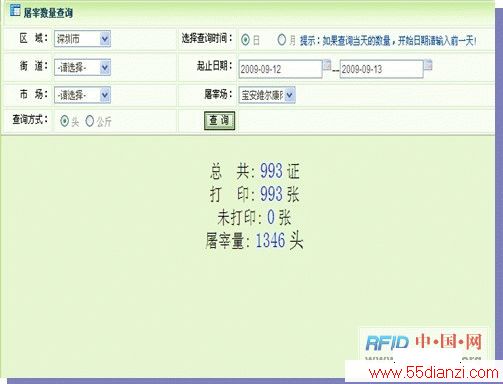Open the 屠宰场 dropdown showing 宝安维尔康
The image size is (503, 384).
point(267,95)
